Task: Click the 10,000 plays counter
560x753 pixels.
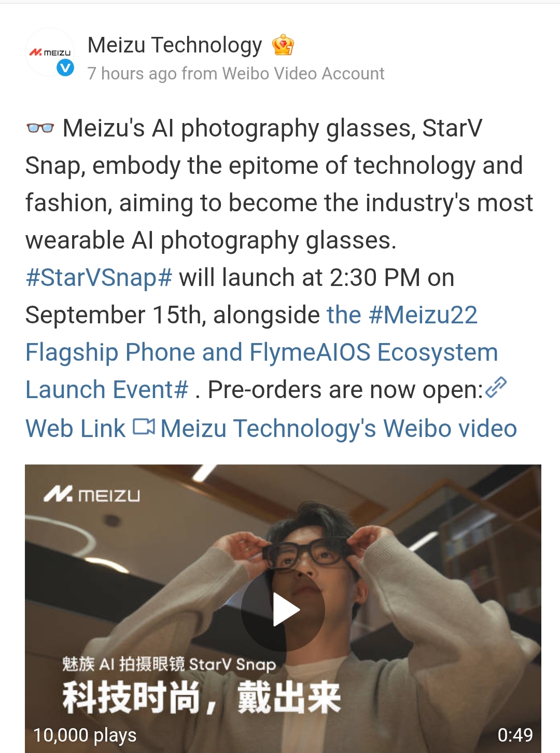Action: click(85, 735)
